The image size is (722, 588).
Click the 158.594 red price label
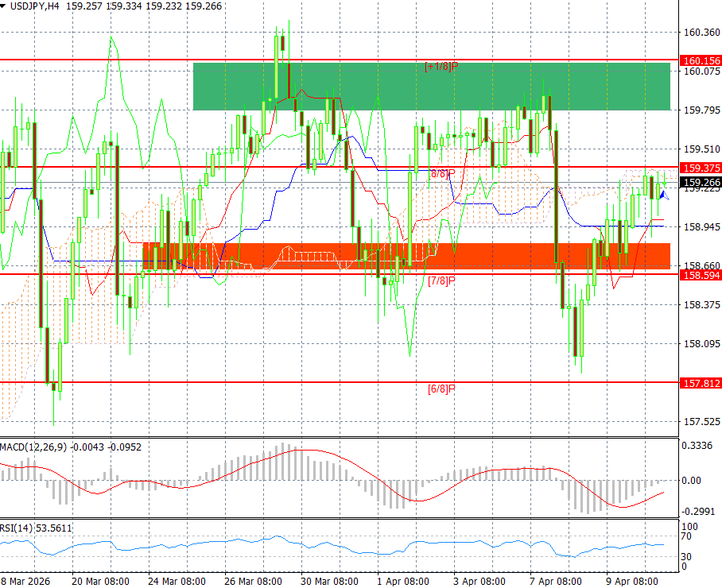click(701, 275)
